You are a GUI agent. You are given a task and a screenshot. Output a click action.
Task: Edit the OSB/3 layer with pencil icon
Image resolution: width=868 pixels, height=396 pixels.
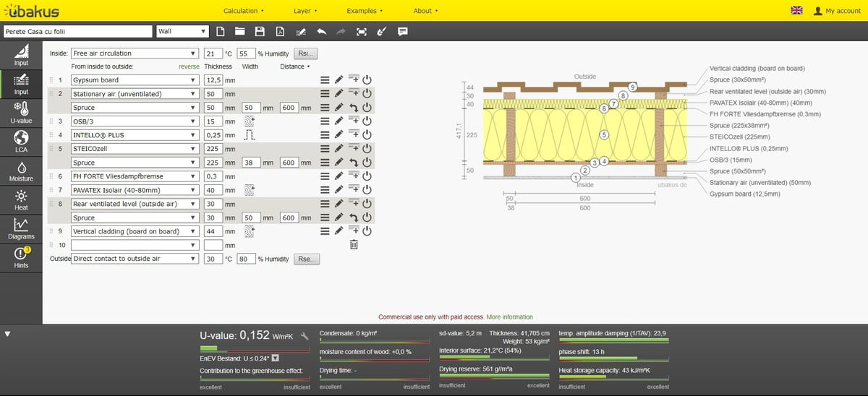[x=339, y=121]
